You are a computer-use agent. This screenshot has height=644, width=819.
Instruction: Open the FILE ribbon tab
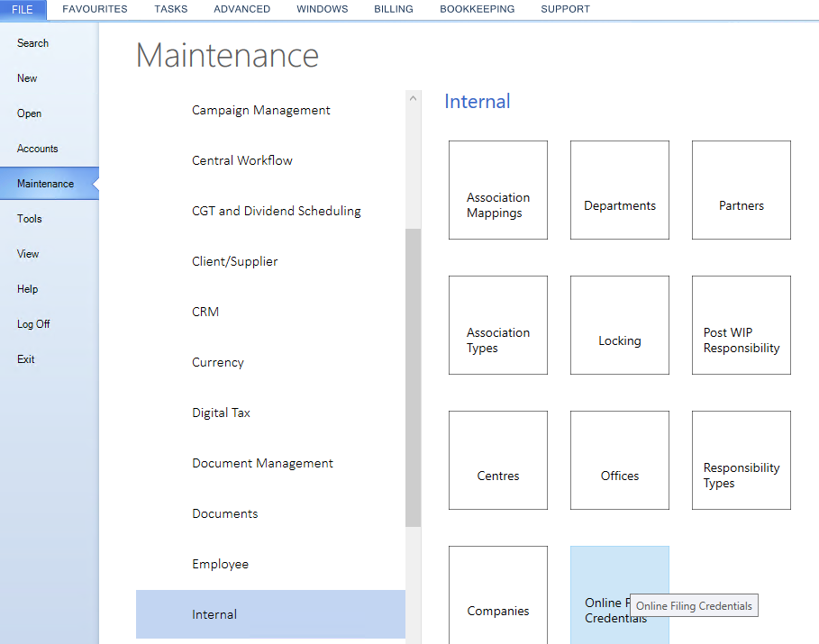[23, 9]
